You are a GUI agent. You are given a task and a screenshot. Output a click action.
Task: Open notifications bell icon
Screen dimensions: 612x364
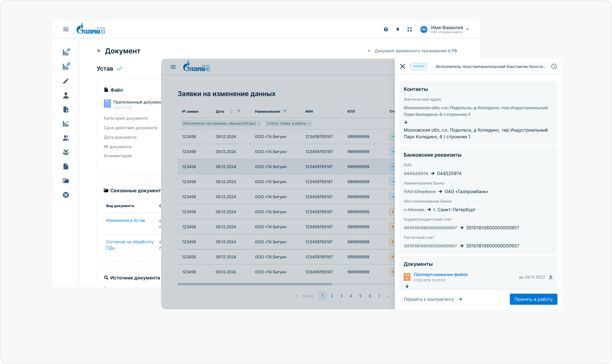coord(398,29)
